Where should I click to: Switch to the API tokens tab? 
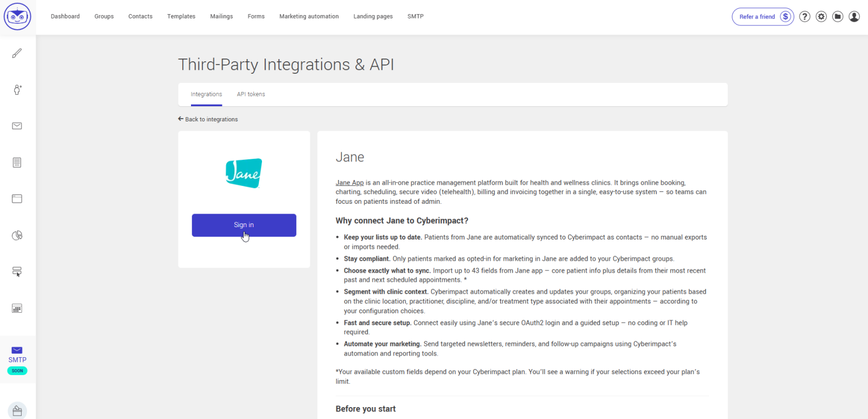tap(251, 94)
